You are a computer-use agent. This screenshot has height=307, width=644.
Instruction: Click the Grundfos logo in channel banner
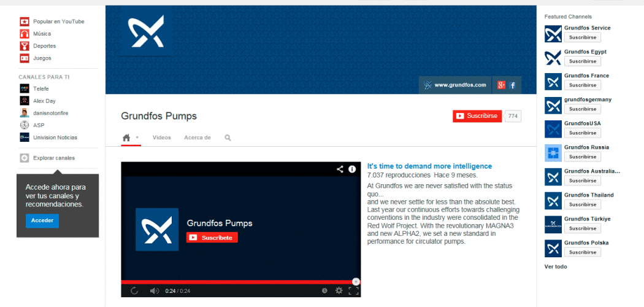click(146, 31)
